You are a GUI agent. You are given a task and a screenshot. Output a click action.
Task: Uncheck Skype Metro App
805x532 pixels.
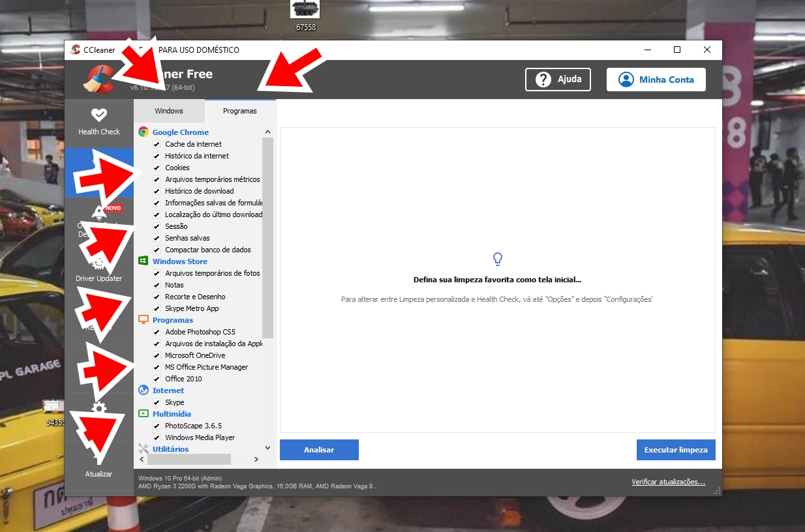pyautogui.click(x=157, y=308)
